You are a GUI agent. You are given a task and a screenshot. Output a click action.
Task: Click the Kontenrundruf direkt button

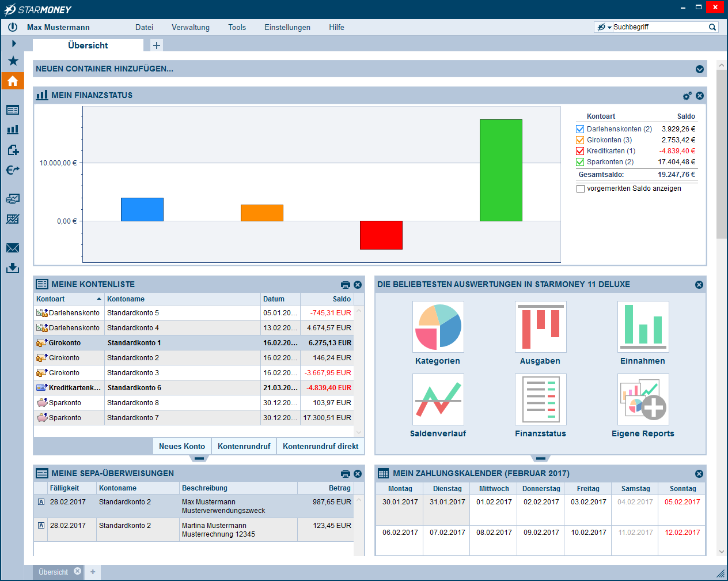[320, 446]
